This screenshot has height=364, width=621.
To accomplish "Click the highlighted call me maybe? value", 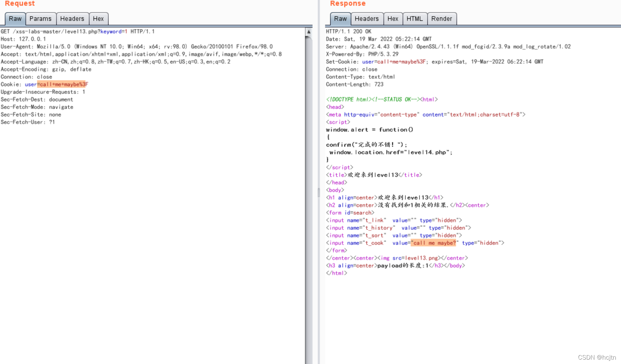I will 433,243.
